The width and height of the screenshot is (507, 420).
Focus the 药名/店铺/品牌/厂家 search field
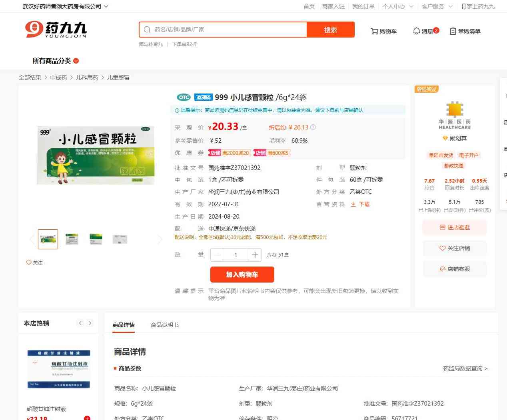pyautogui.click(x=228, y=30)
